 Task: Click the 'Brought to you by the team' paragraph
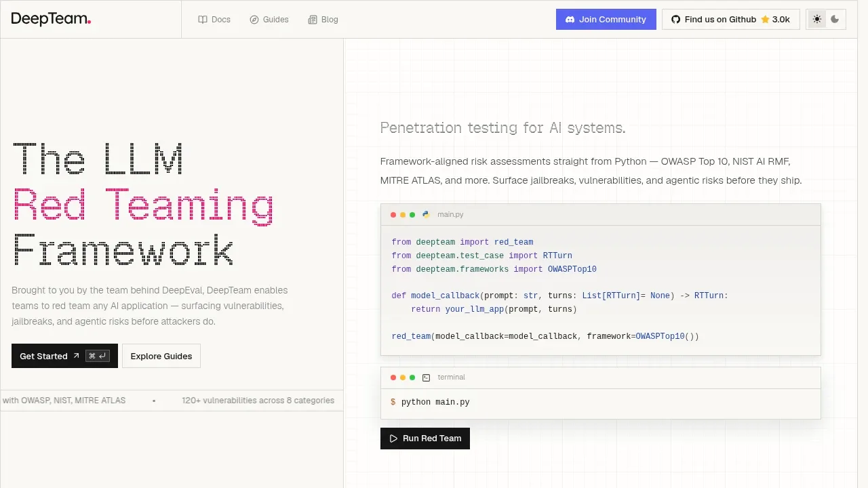click(150, 306)
